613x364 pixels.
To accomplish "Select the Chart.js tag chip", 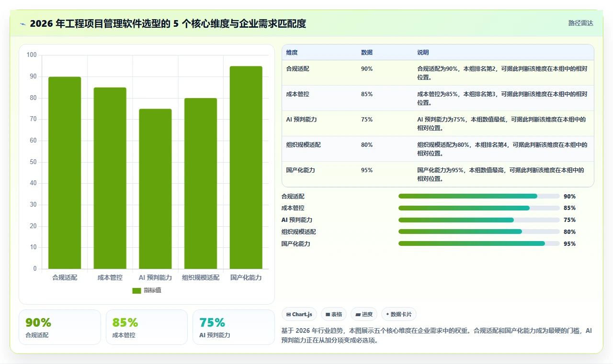I will point(299,314).
